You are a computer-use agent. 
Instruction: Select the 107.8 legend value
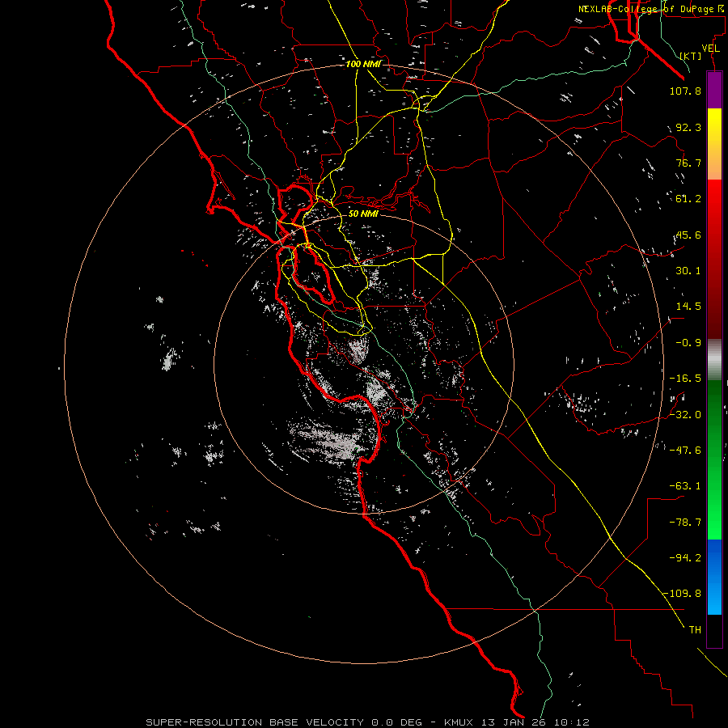click(685, 91)
